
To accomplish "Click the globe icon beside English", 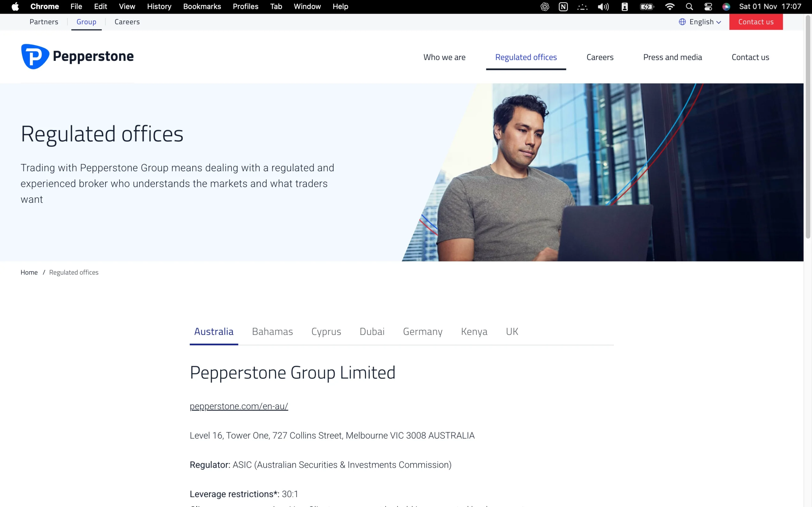I will (x=683, y=22).
